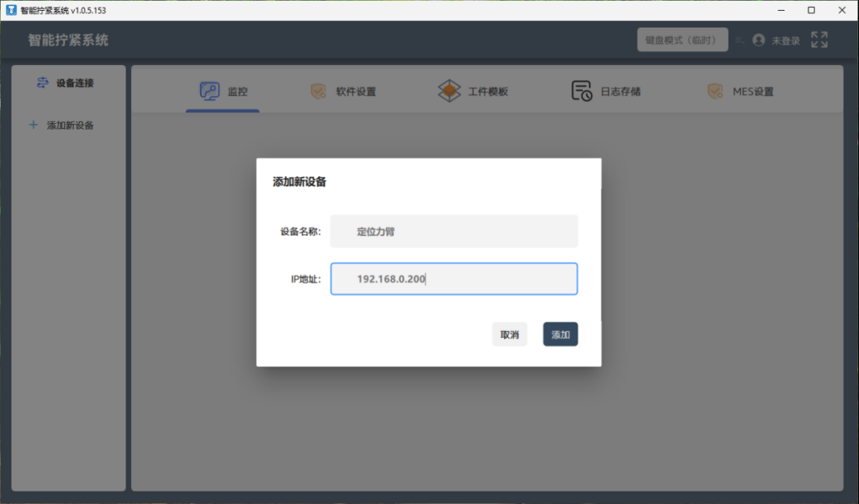
Task: Minimize the 智能拧紧系统 window
Action: pyautogui.click(x=781, y=10)
